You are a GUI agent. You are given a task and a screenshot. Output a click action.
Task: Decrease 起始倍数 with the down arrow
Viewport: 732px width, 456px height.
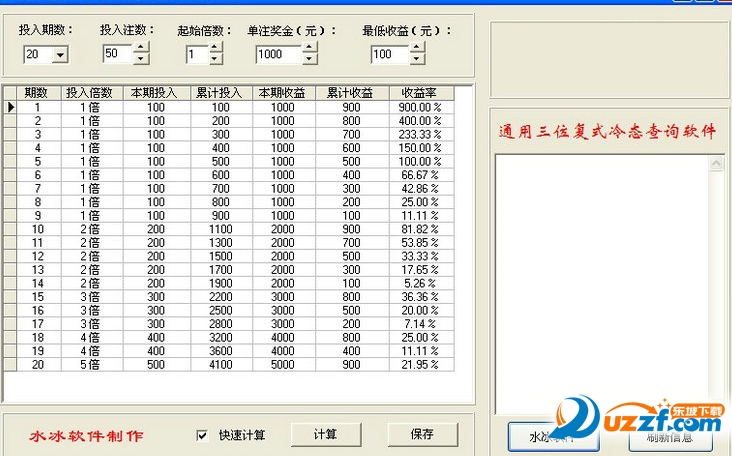point(214,59)
